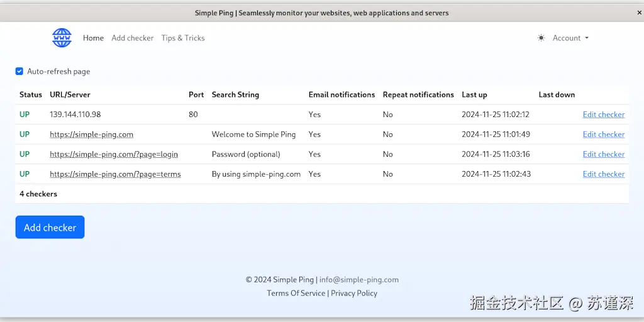Viewport: 644px width, 322px height.
Task: Click the Last down column header
Action: [557, 95]
